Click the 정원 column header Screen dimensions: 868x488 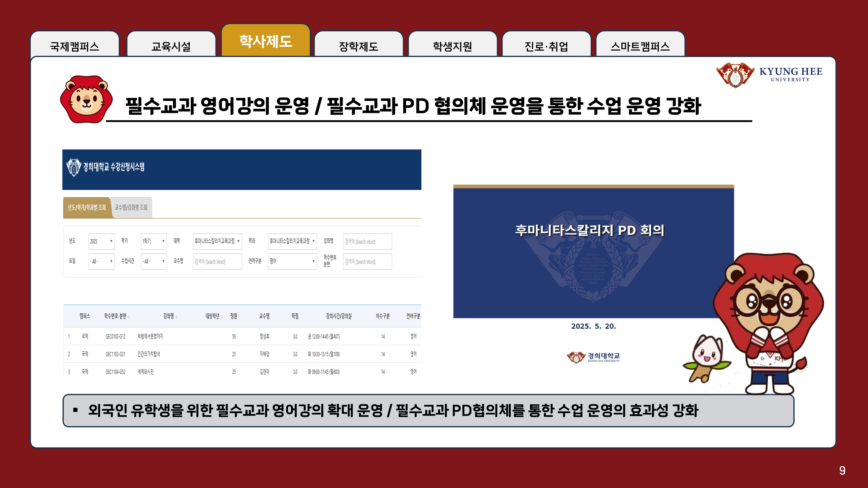point(233,316)
